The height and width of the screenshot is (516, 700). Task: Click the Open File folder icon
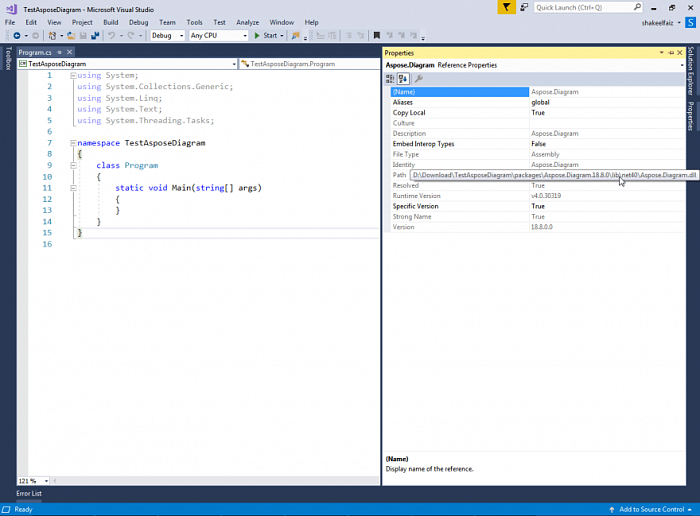point(71,35)
